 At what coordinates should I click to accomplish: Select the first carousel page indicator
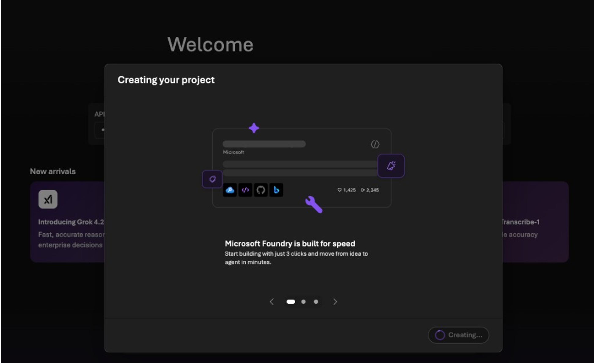(x=291, y=302)
